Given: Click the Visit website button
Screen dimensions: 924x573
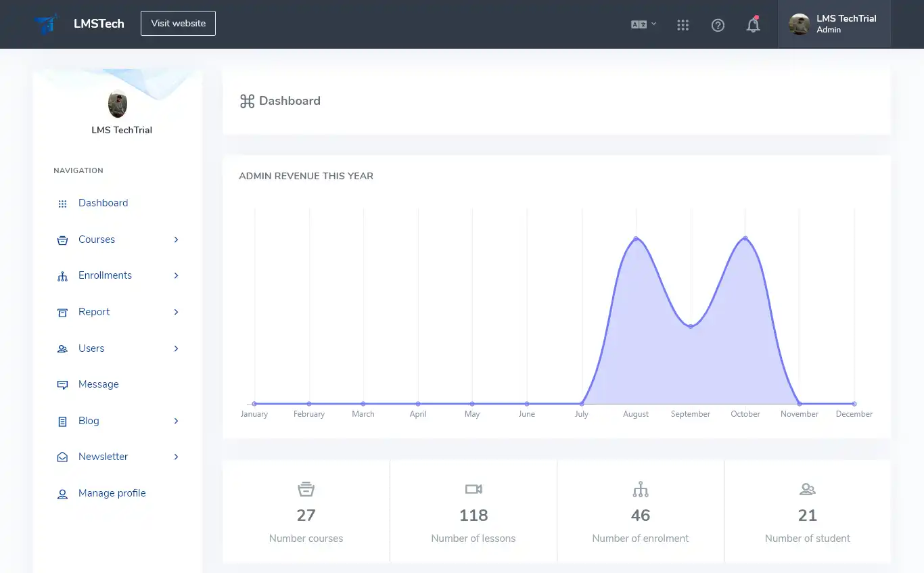Looking at the screenshot, I should pyautogui.click(x=178, y=23).
